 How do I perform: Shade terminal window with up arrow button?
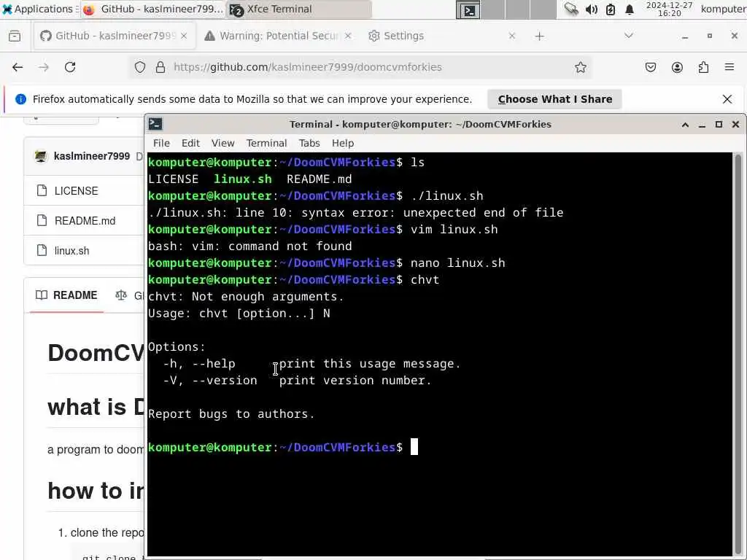click(x=685, y=125)
